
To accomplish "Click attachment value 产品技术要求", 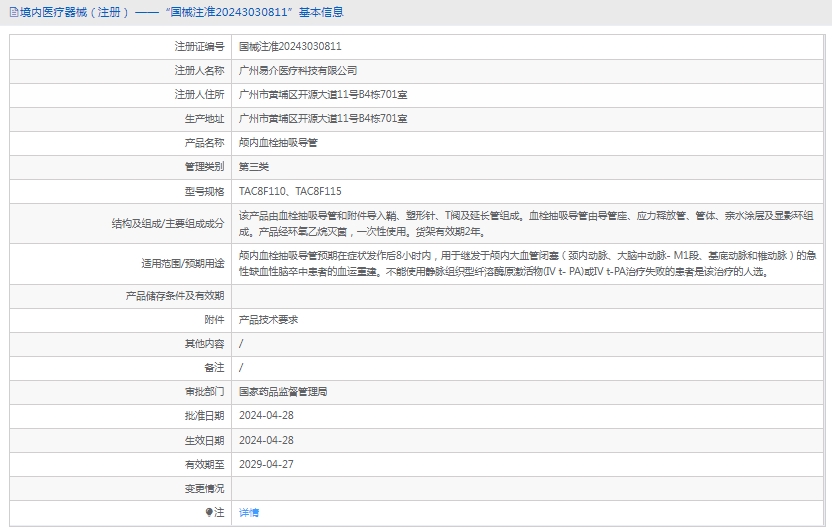I will coord(268,320).
